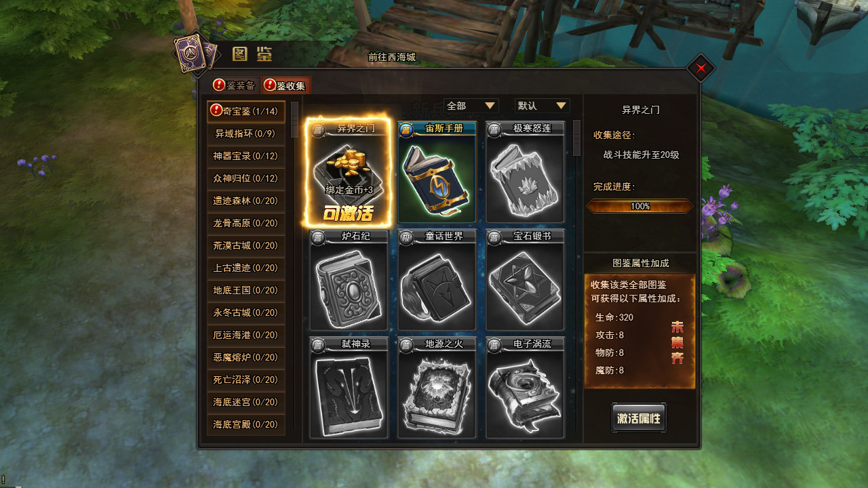868x488 pixels.
Task: Expand the 全部 filter dropdown
Action: coord(471,106)
